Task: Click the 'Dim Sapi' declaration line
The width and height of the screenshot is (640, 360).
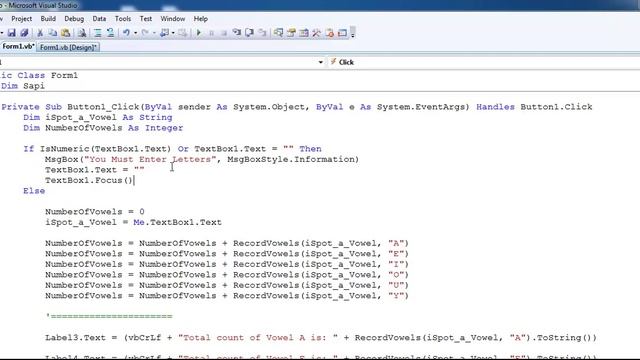Action: 23,86
